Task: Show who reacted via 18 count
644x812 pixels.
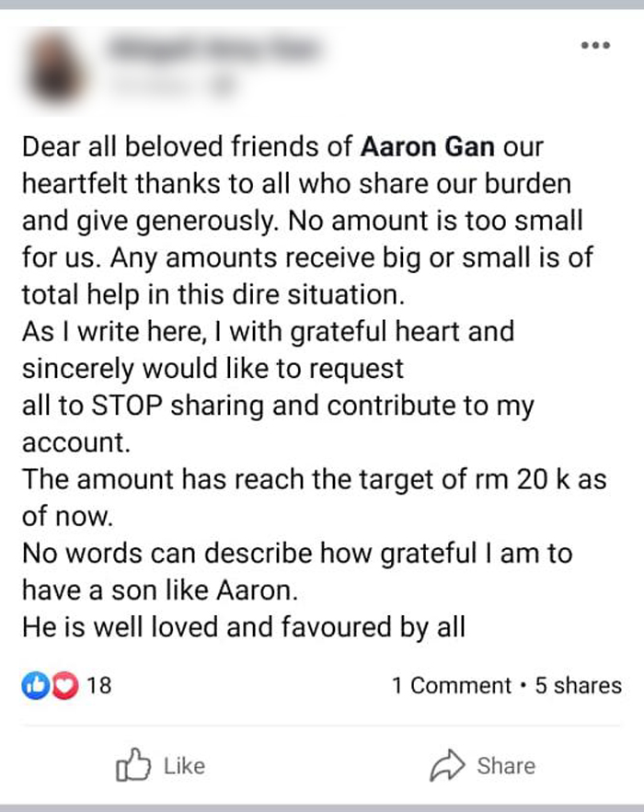Action: pyautogui.click(x=99, y=685)
